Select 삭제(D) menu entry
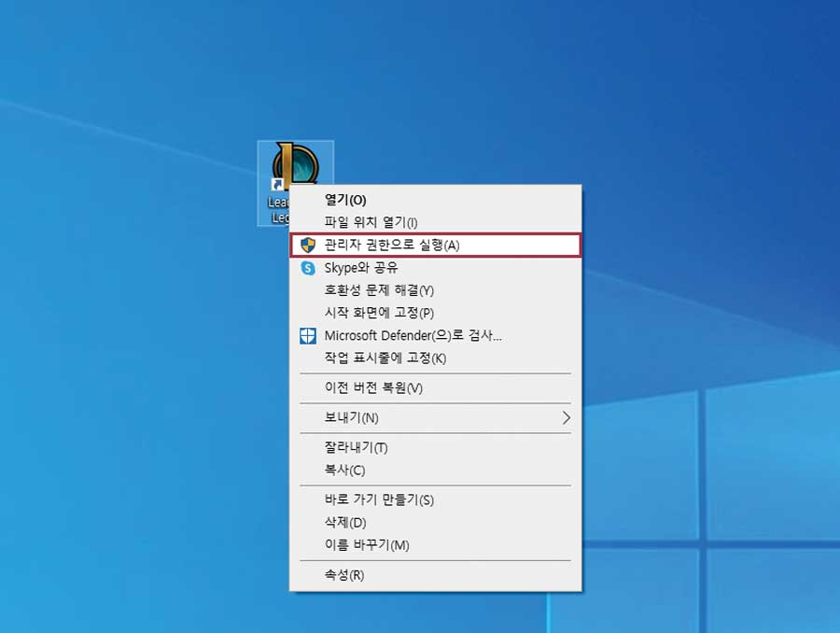The image size is (840, 633). [x=435, y=523]
